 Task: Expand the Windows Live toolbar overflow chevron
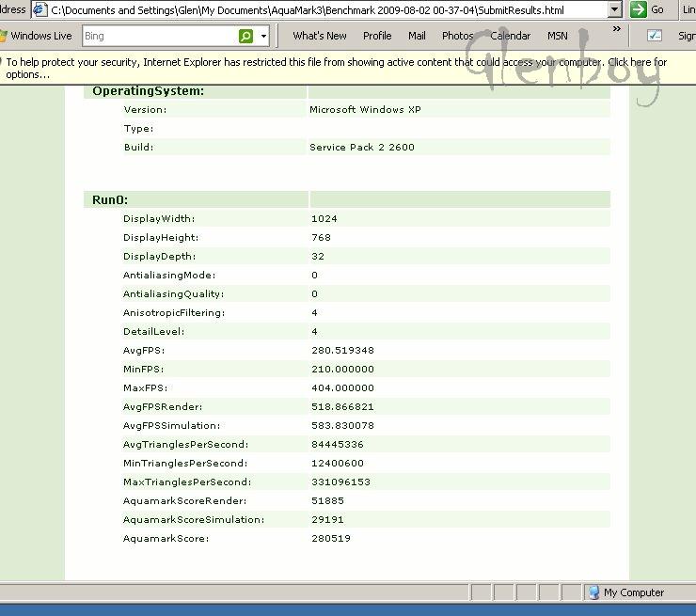617,29
